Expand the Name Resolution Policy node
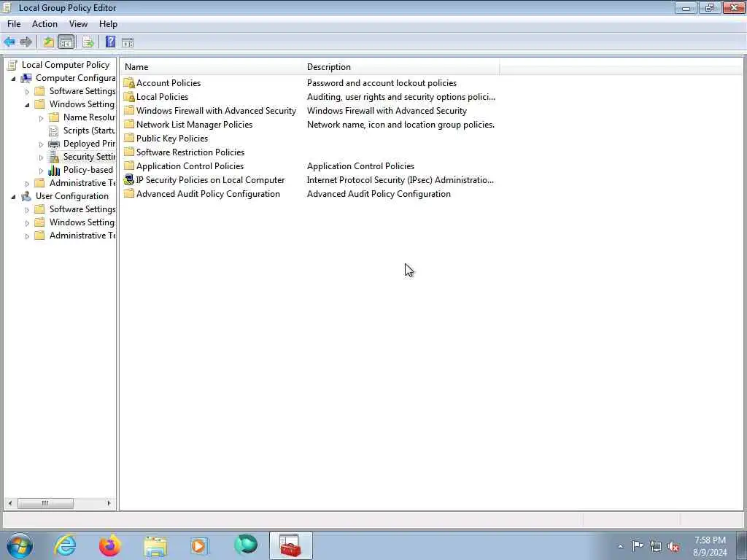747x560 pixels. [x=41, y=117]
